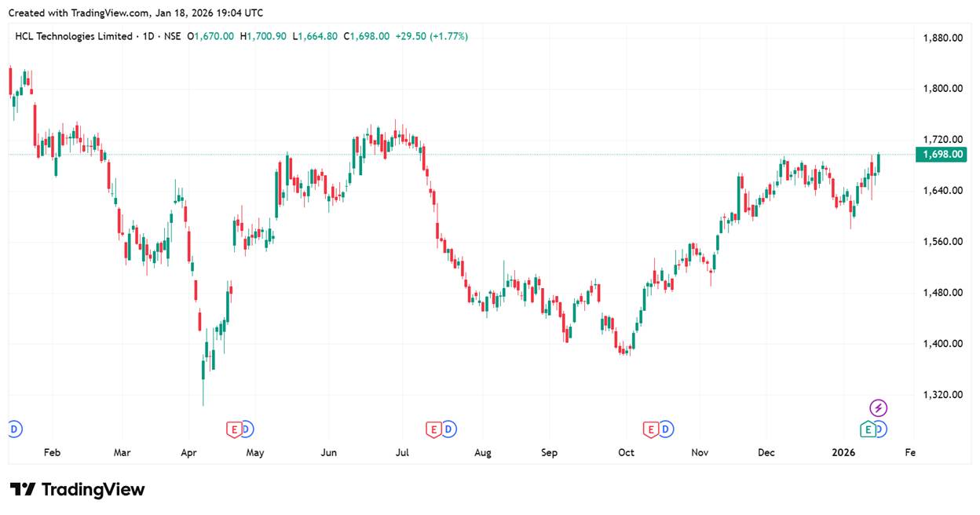Click the HCL Technologies Limited symbol title
Screen dimensions: 980x515
click(x=73, y=36)
